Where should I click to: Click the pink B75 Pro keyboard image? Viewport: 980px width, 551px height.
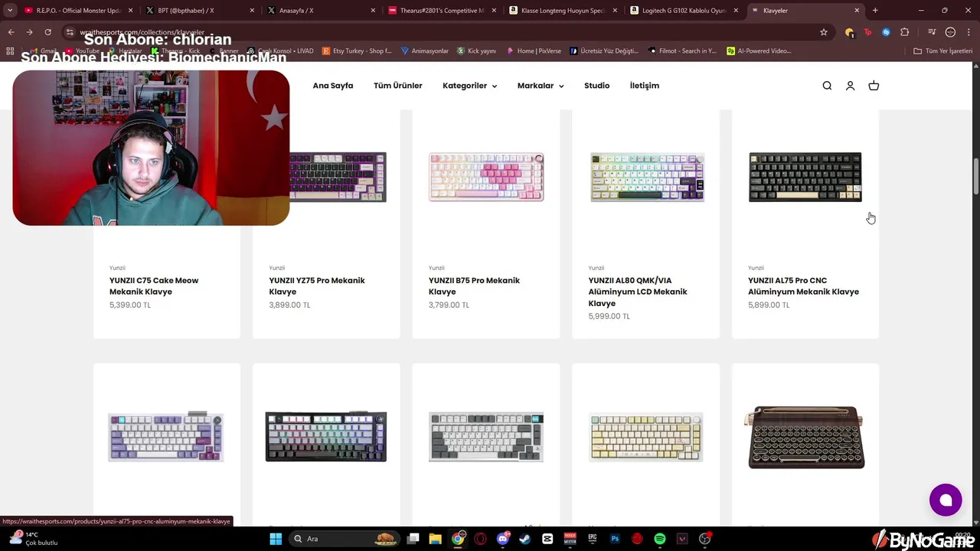click(x=486, y=178)
